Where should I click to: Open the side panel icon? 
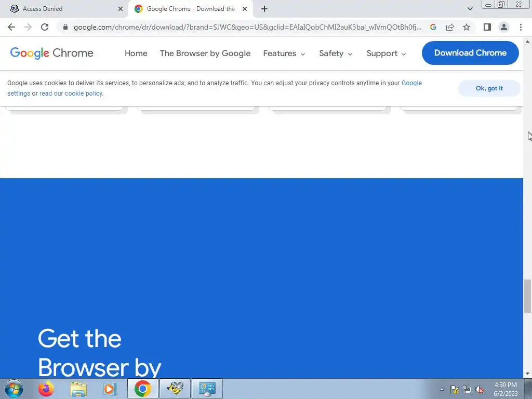(x=487, y=27)
